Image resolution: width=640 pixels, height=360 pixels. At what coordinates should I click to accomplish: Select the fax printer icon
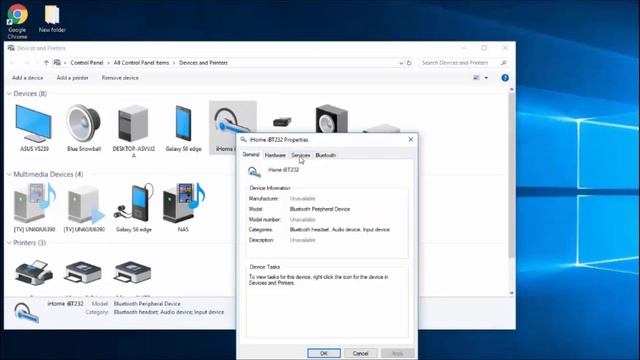pos(34,272)
